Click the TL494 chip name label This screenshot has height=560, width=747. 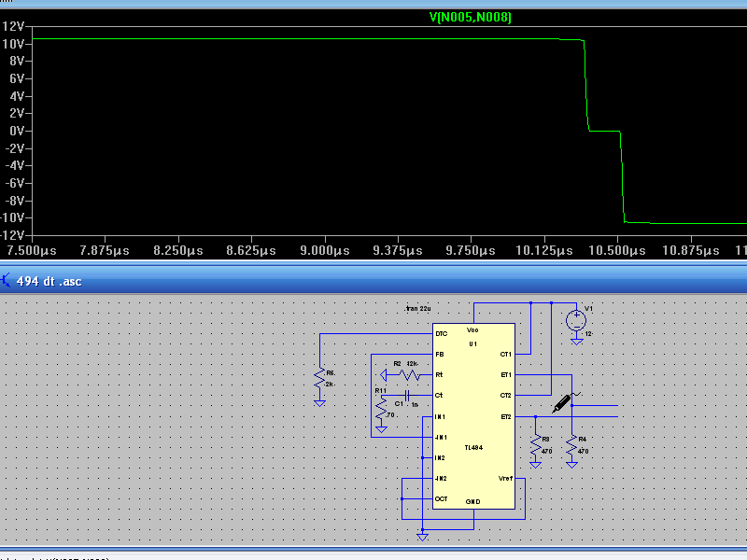point(473,448)
